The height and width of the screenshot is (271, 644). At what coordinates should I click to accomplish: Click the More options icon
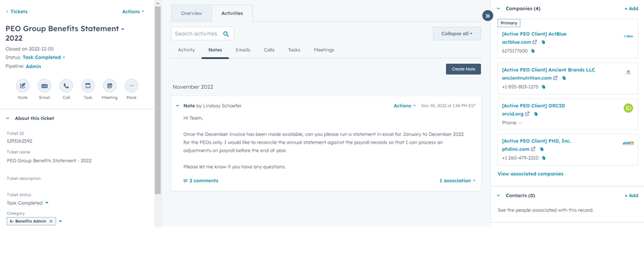coord(131,86)
